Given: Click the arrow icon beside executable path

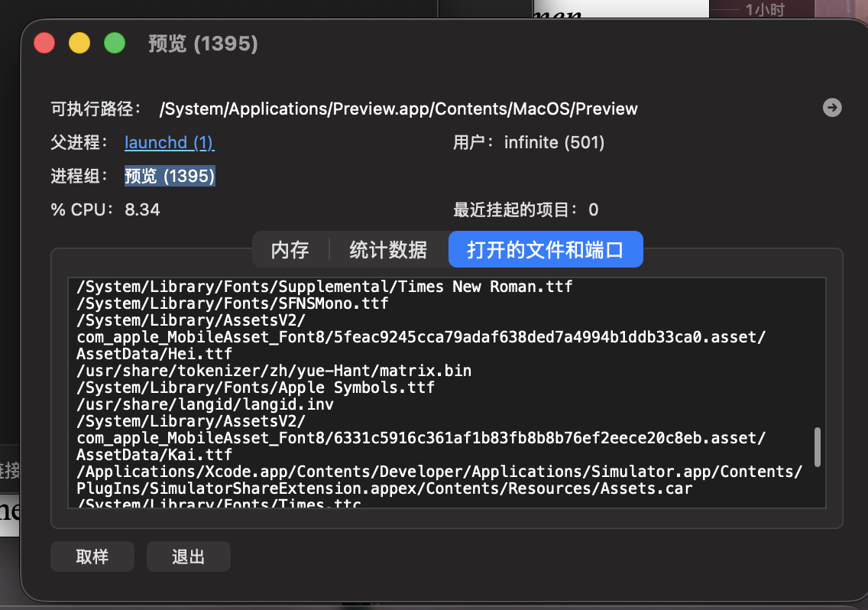Looking at the screenshot, I should [x=832, y=108].
